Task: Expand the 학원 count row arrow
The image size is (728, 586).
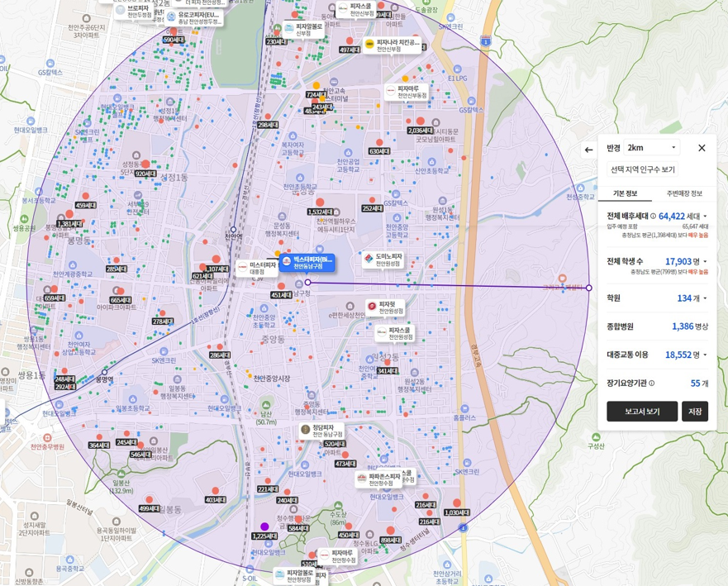Action: point(705,298)
